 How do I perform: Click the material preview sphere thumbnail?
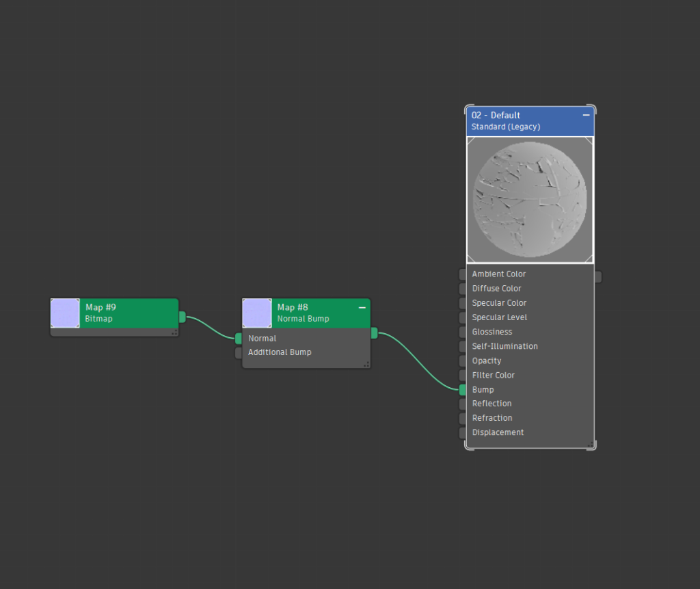point(530,199)
